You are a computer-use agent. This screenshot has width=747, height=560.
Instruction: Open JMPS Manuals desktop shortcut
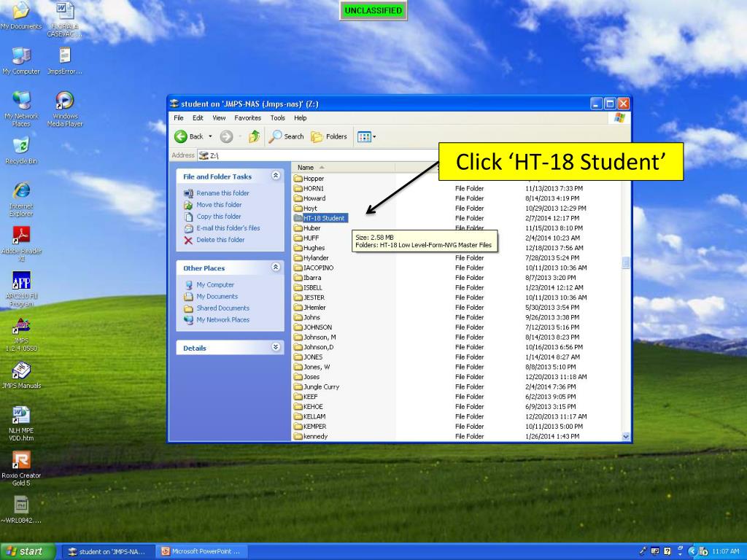coord(21,376)
